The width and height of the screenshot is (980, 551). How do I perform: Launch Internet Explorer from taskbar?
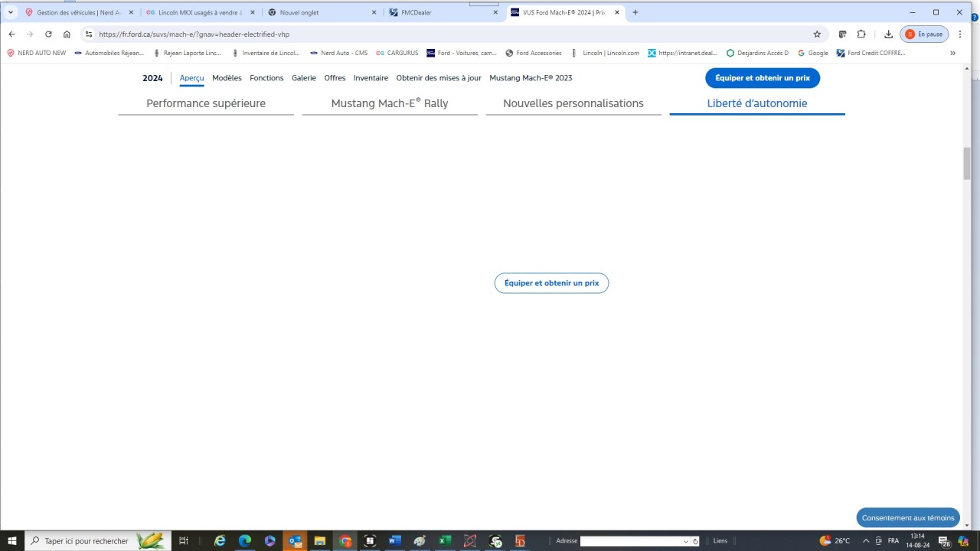[x=220, y=541]
